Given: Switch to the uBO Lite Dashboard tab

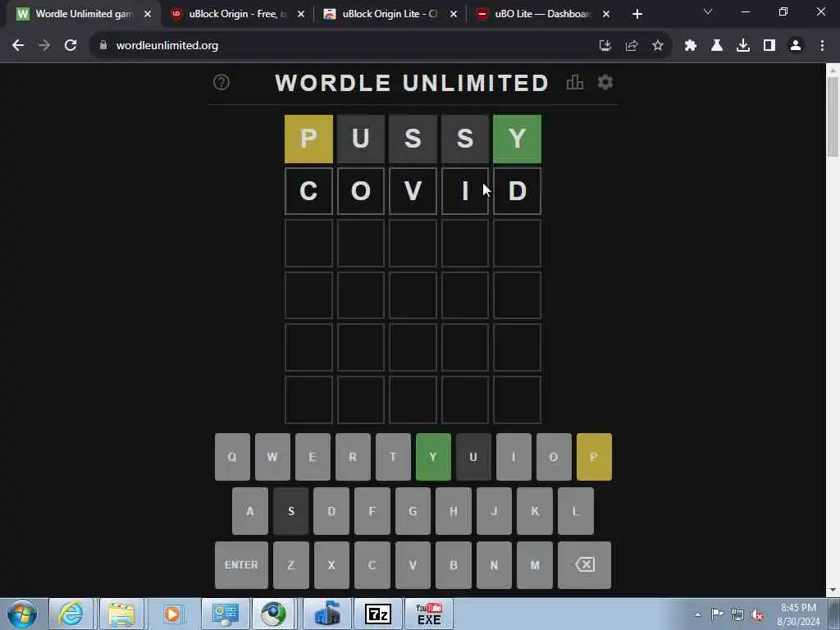Looking at the screenshot, I should click(x=541, y=14).
